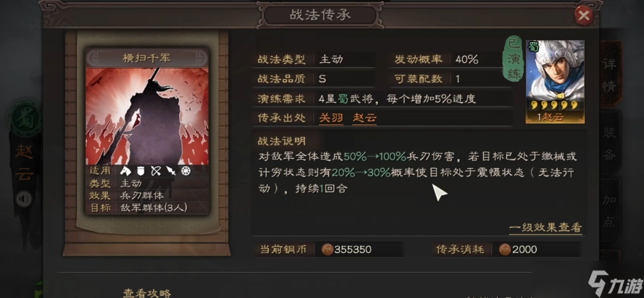644x298 pixels.
Task: View 一级效果查看 level-one effect
Action: tap(546, 228)
